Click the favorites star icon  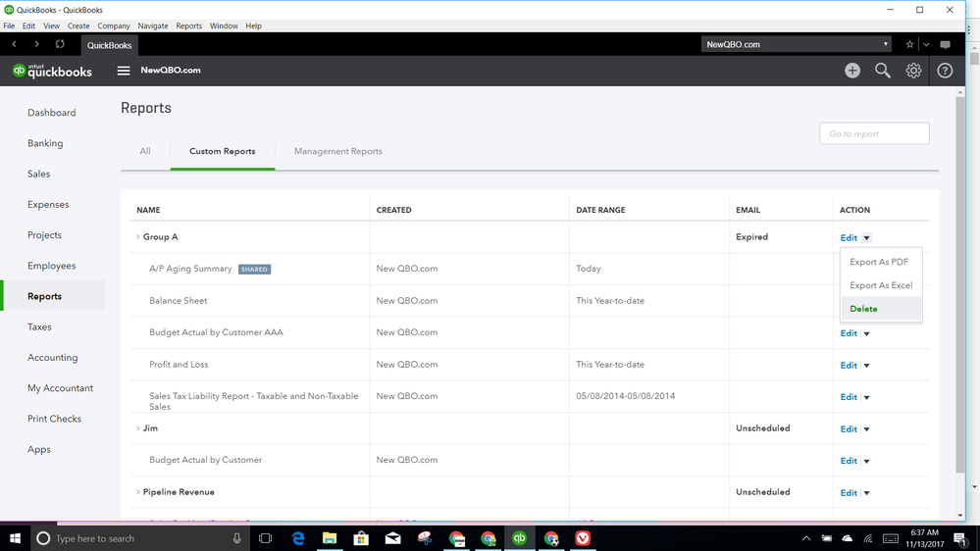pyautogui.click(x=910, y=44)
